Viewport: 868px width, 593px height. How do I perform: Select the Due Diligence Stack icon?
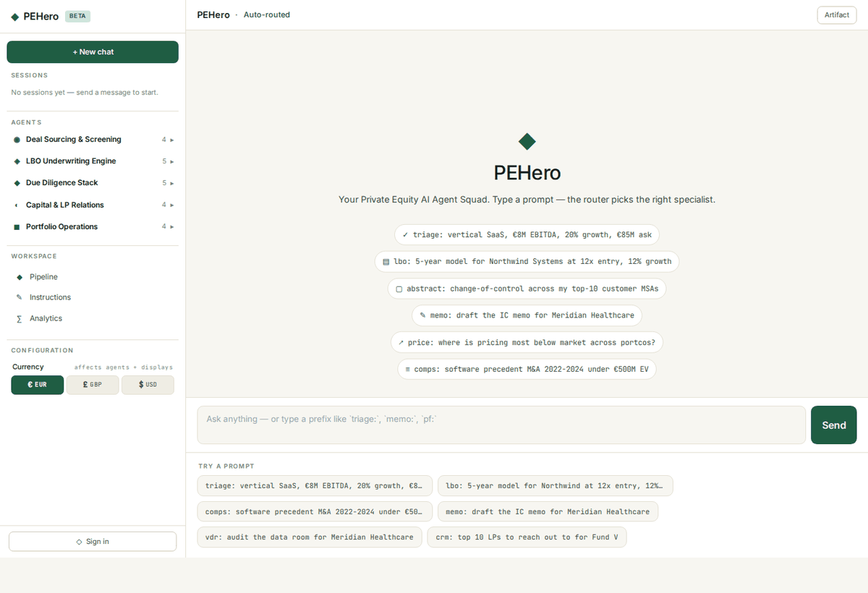tap(16, 182)
